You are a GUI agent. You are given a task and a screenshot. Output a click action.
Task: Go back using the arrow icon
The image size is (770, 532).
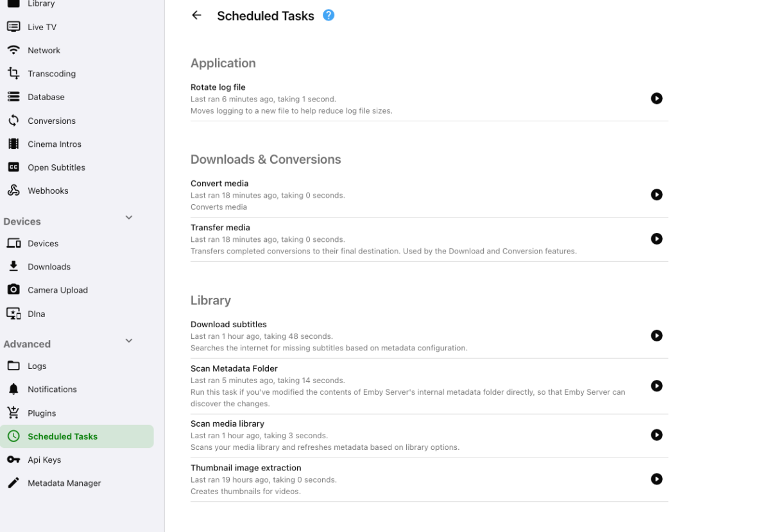(197, 15)
